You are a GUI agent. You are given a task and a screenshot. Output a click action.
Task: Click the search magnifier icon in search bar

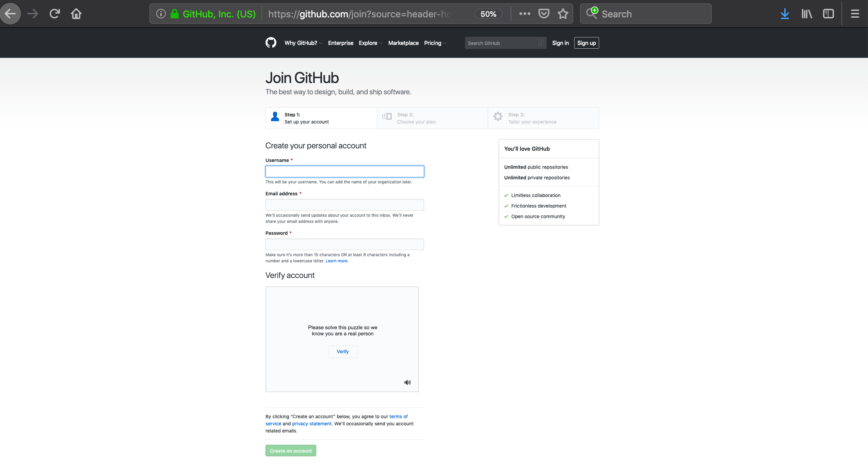point(592,13)
